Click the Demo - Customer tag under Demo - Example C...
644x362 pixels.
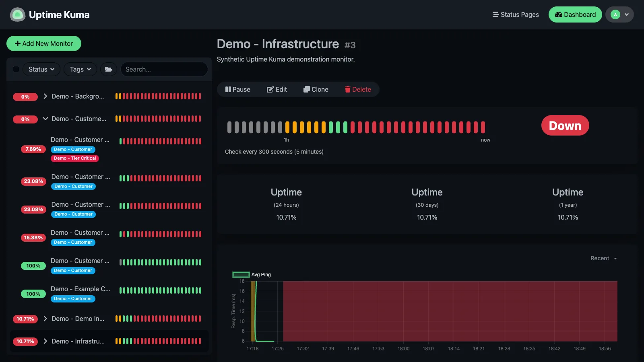(73, 299)
